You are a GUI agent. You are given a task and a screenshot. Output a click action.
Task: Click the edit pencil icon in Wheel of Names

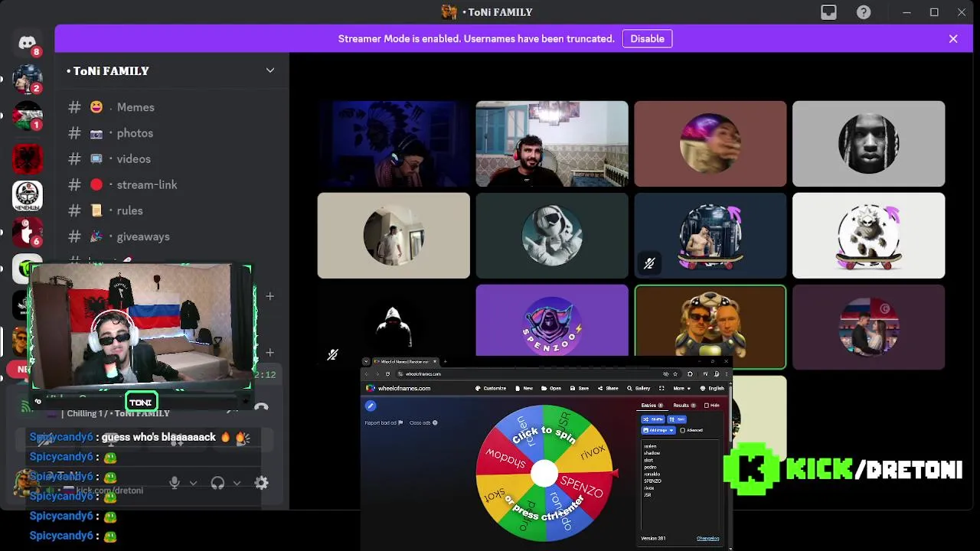[x=371, y=406]
